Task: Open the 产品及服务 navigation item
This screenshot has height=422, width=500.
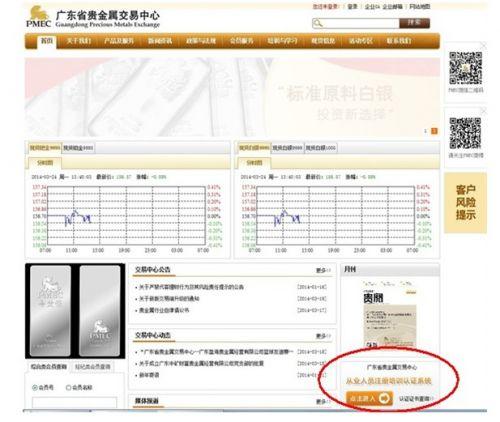Action: (119, 41)
